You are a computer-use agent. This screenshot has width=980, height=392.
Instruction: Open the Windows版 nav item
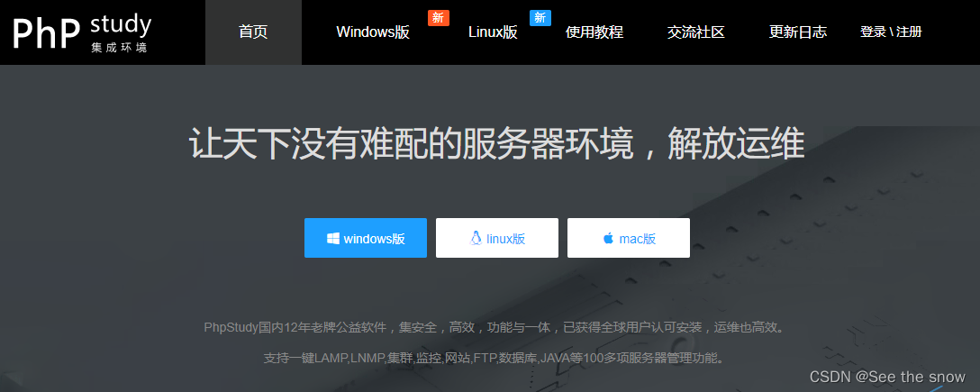point(373,32)
